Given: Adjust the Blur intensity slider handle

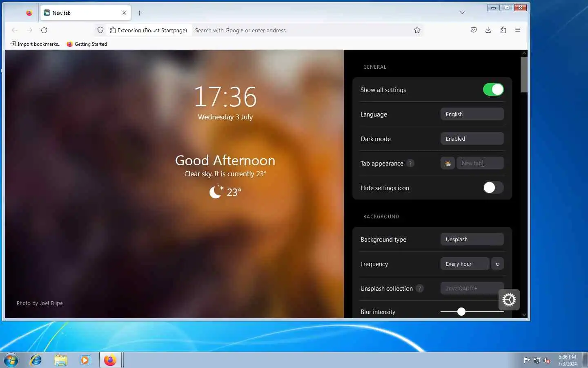Looking at the screenshot, I should (461, 312).
